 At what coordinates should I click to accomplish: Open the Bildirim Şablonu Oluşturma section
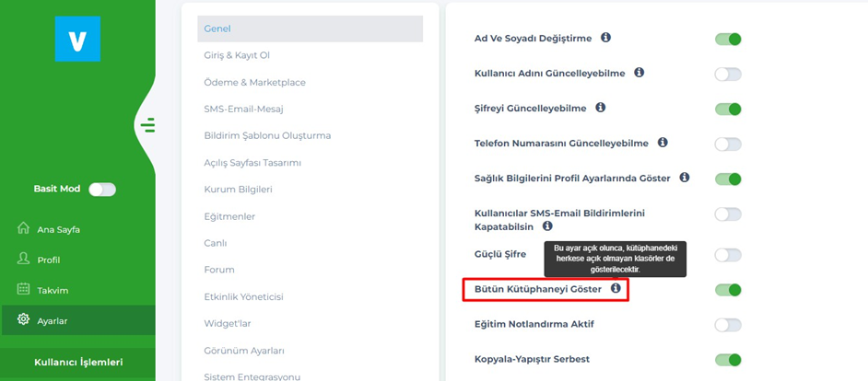(x=267, y=135)
